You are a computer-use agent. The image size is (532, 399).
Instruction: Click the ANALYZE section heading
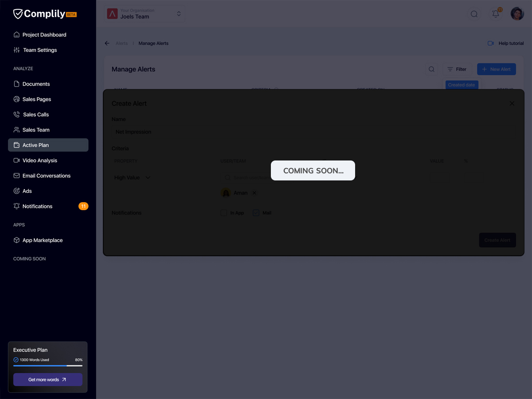tap(23, 69)
